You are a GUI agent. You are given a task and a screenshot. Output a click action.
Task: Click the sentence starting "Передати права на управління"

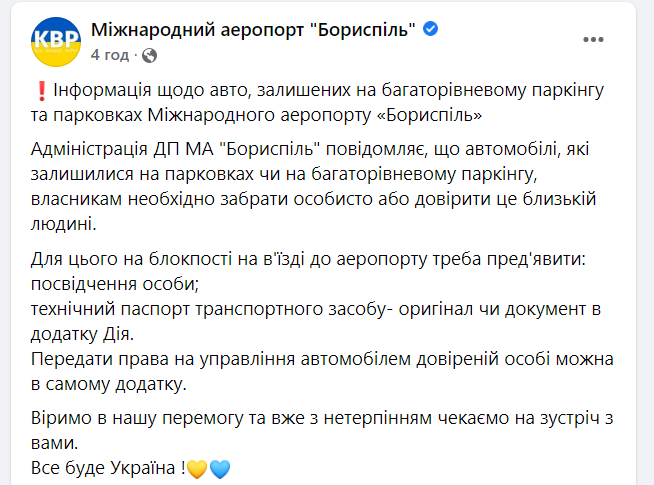[x=322, y=372]
